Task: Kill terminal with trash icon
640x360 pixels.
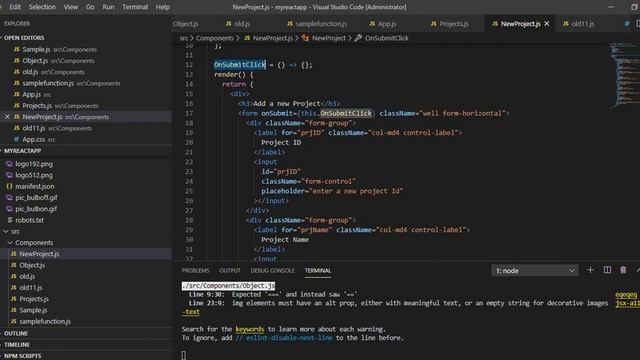Action: tap(623, 270)
